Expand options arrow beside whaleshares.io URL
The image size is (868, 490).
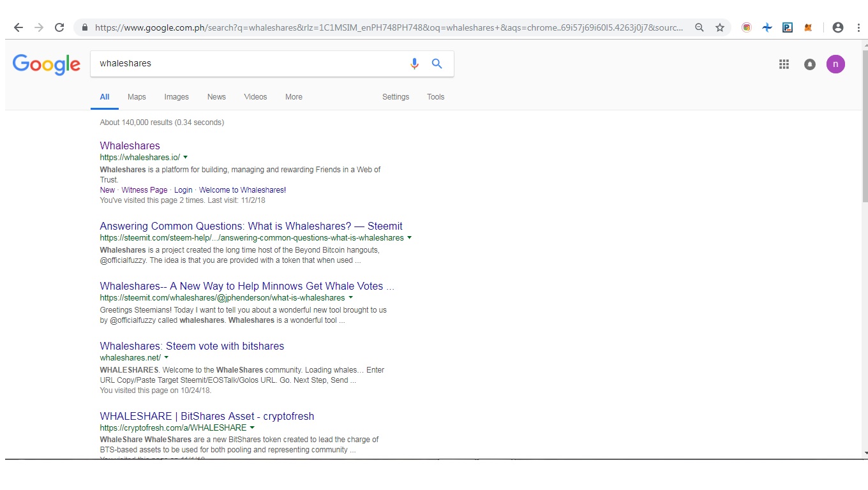pyautogui.click(x=185, y=157)
